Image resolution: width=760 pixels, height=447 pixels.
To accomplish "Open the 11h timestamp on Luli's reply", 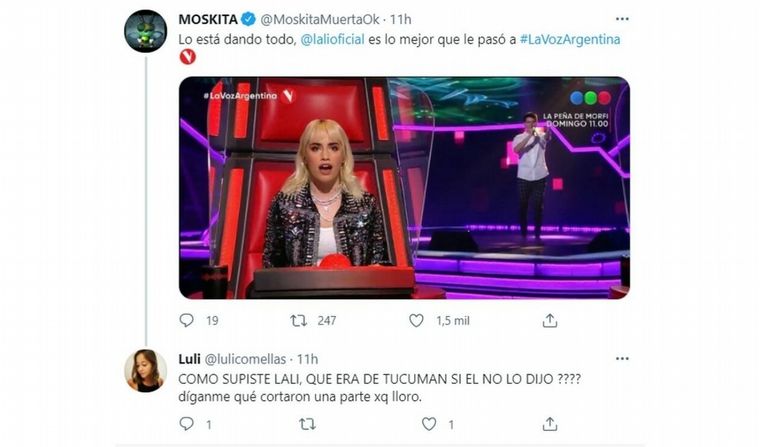I will [x=307, y=359].
